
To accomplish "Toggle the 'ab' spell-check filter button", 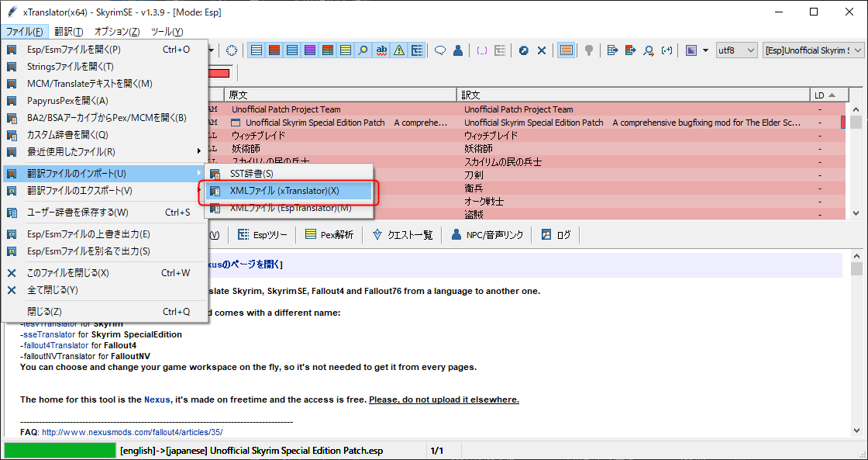I will point(381,50).
